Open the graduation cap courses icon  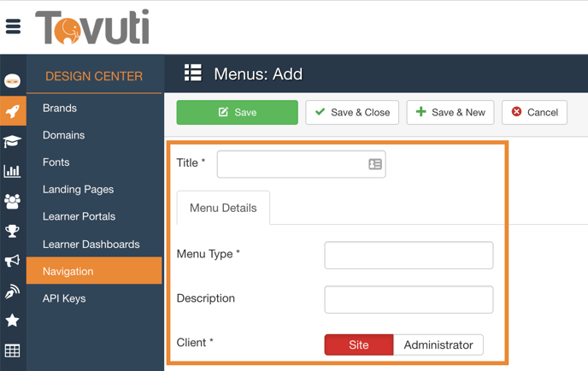point(12,141)
